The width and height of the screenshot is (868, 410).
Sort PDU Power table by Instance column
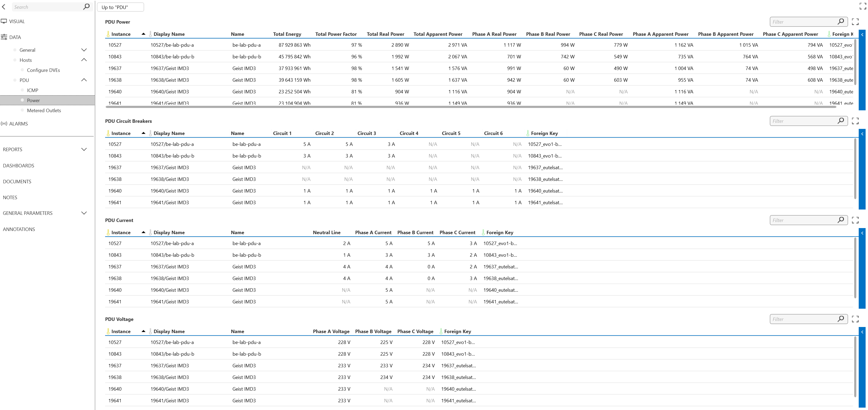(121, 34)
